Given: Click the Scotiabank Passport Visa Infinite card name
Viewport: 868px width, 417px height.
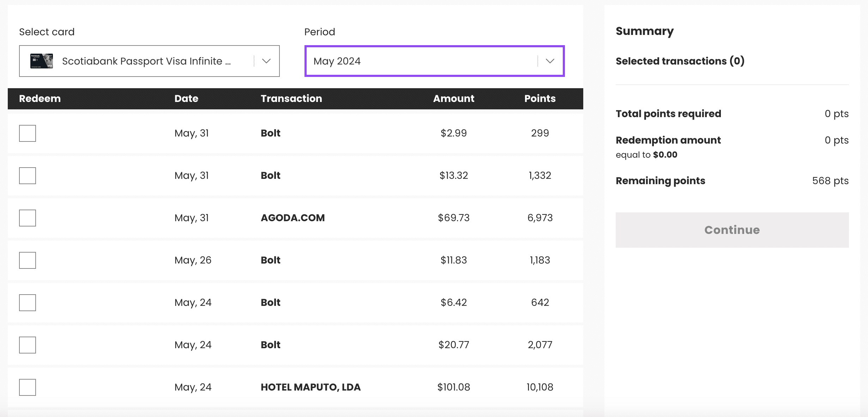Looking at the screenshot, I should 146,61.
